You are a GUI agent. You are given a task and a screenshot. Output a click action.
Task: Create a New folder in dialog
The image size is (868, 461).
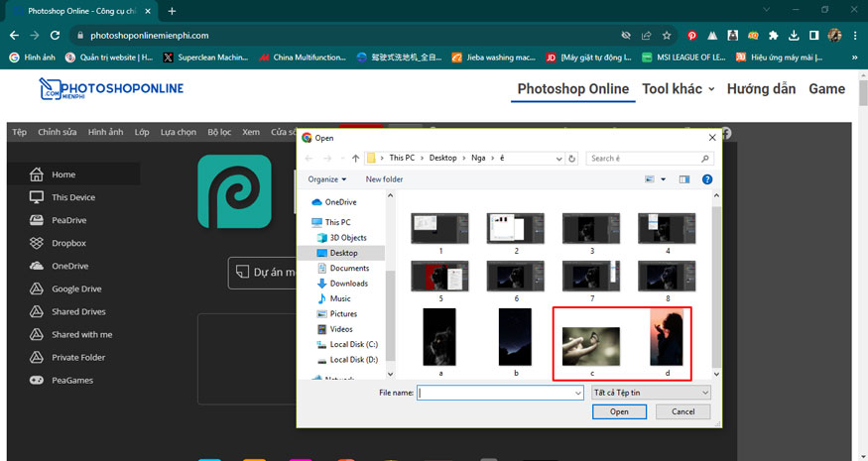(384, 179)
